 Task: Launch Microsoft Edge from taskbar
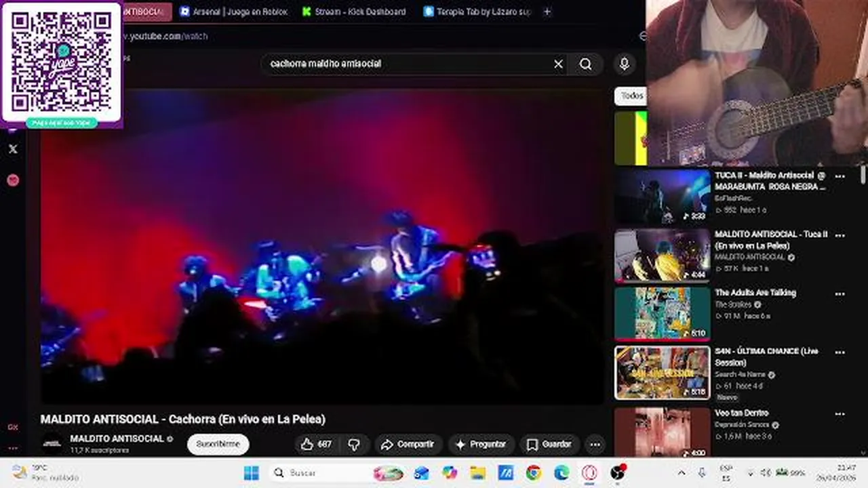[561, 473]
